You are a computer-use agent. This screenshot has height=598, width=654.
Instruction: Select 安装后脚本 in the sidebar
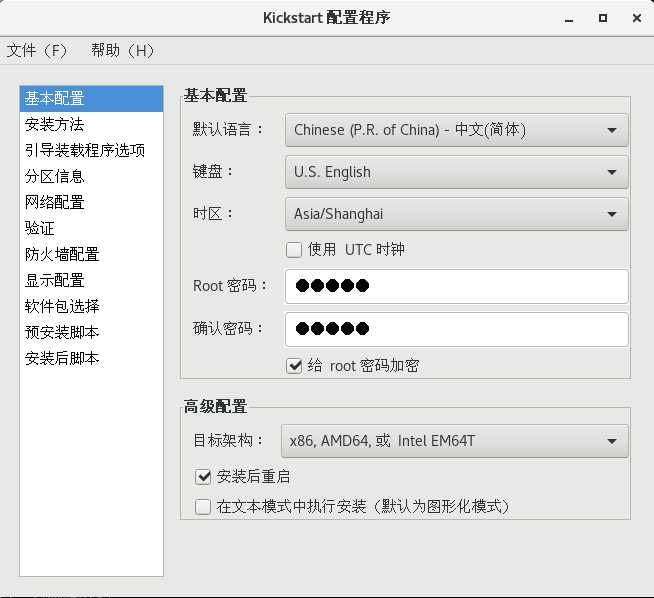(x=91, y=359)
